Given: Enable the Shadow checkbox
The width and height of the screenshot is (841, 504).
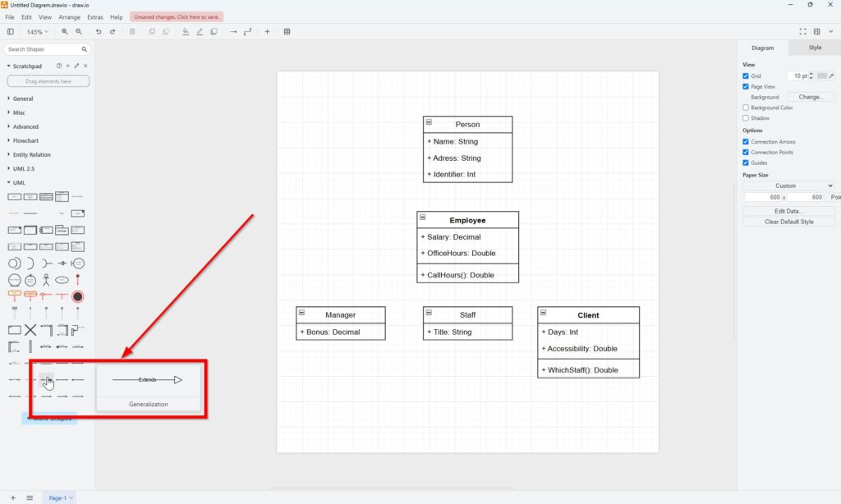Looking at the screenshot, I should [746, 118].
